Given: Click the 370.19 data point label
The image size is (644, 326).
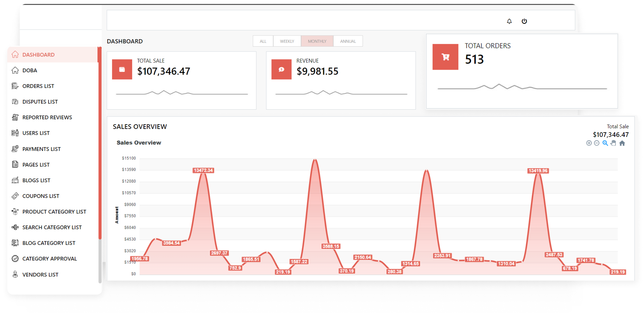Looking at the screenshot, I should click(x=347, y=271).
